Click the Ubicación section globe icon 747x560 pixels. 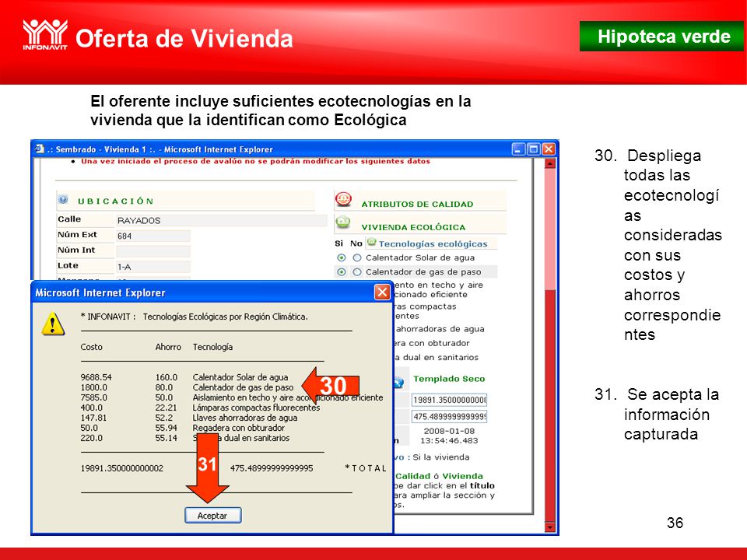point(63,200)
